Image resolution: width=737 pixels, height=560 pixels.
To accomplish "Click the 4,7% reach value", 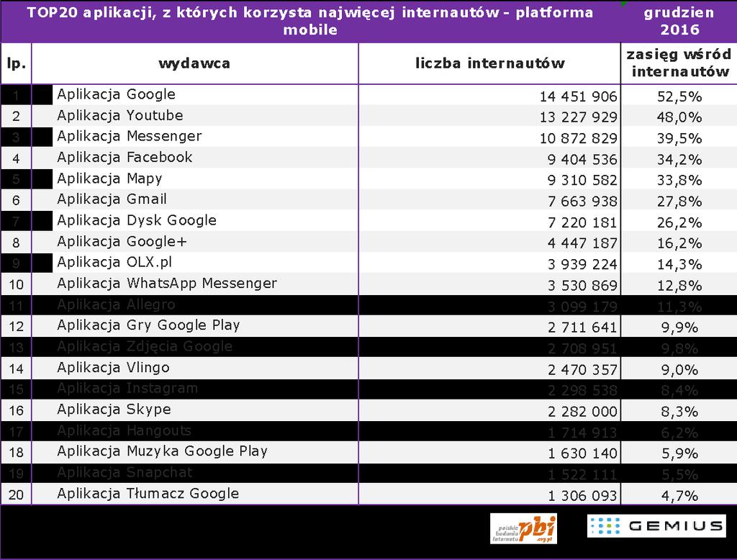I will click(679, 496).
